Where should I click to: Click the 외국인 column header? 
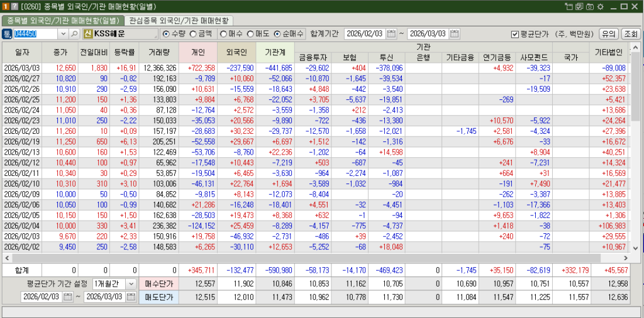pos(236,51)
